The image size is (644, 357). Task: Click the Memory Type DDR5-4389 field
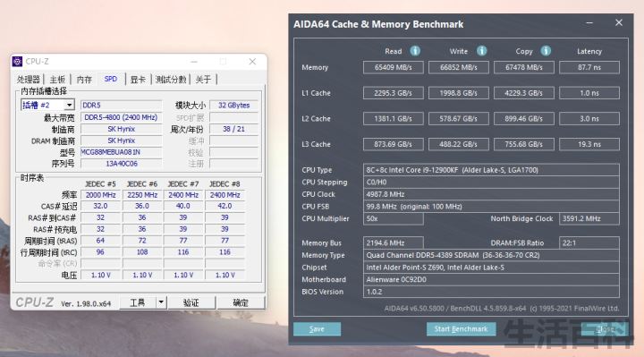point(491,255)
